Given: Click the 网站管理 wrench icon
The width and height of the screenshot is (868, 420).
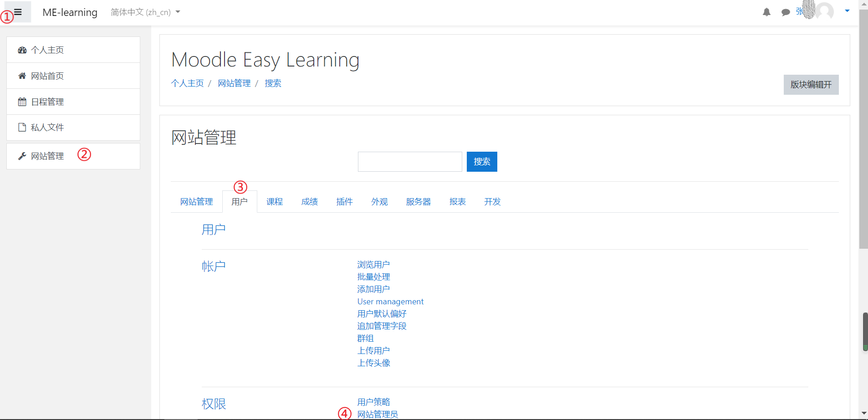Looking at the screenshot, I should [22, 156].
